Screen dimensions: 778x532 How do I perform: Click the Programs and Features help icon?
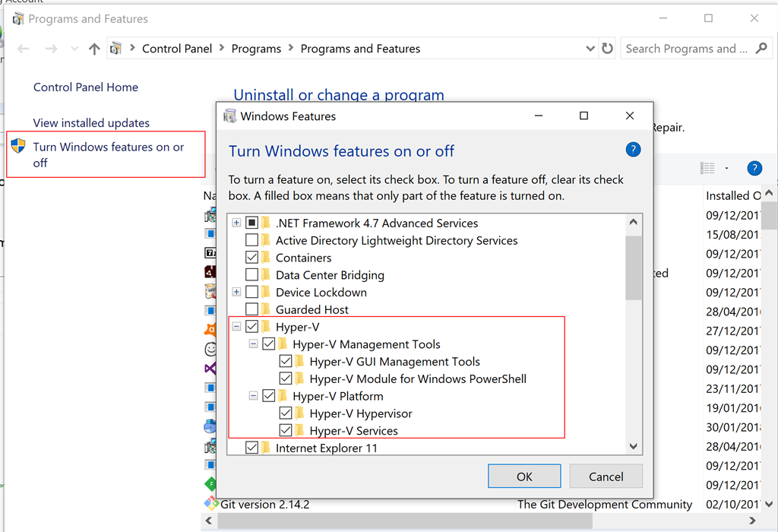point(754,168)
